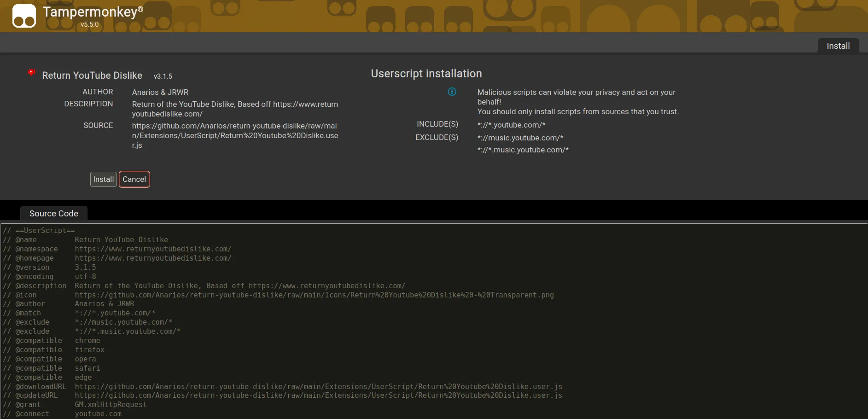The width and height of the screenshot is (868, 419).
Task: Click the ==UserScript== line in source code
Action: 39,231
